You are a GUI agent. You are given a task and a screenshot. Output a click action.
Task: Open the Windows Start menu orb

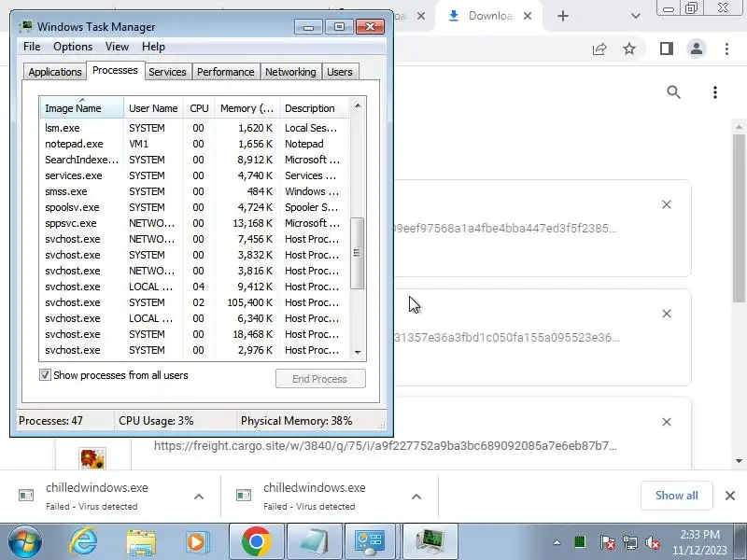coord(25,542)
